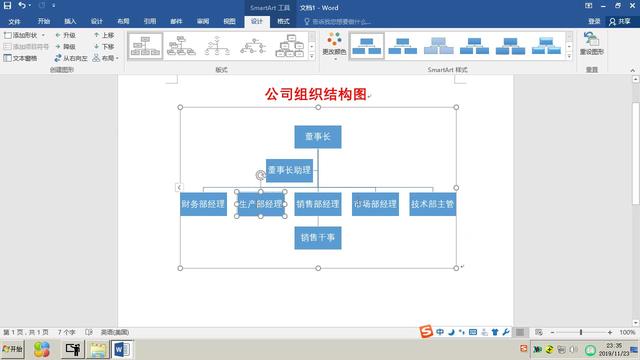Select the first organization chart layout thumbnail
Viewport: 640px width, 360px height.
click(145, 46)
